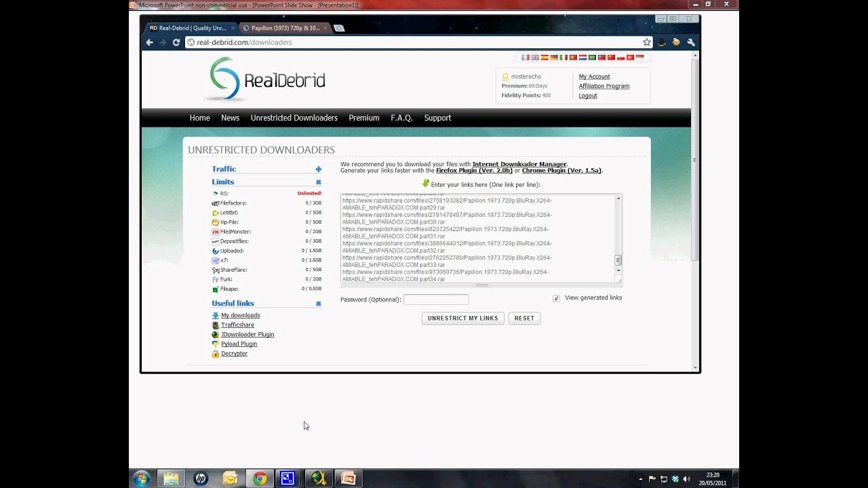Click the links textarea scrollbar thumb
Screen dimensions: 868x488
click(x=618, y=260)
